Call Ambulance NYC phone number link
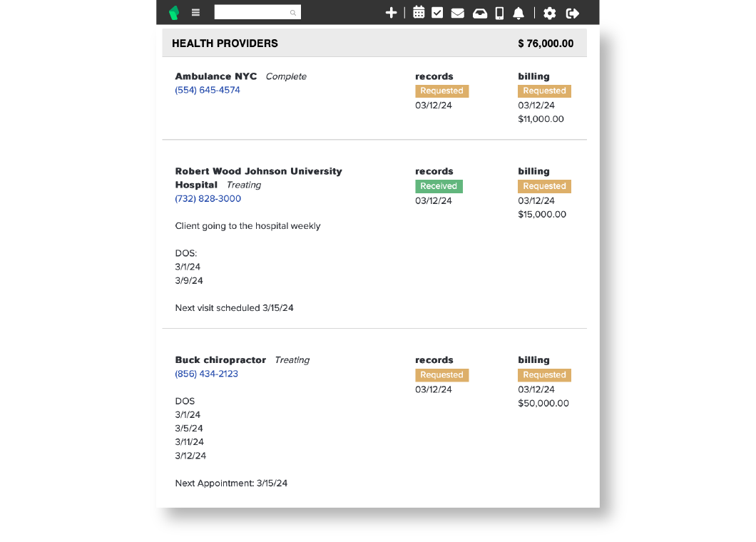This screenshot has height=542, width=756. coord(208,90)
